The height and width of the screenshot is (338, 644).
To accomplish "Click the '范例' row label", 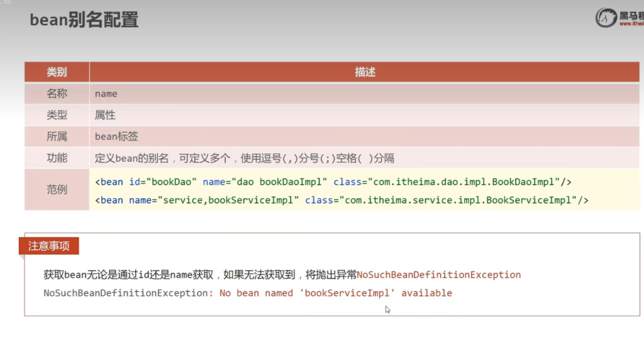I will coord(57,189).
